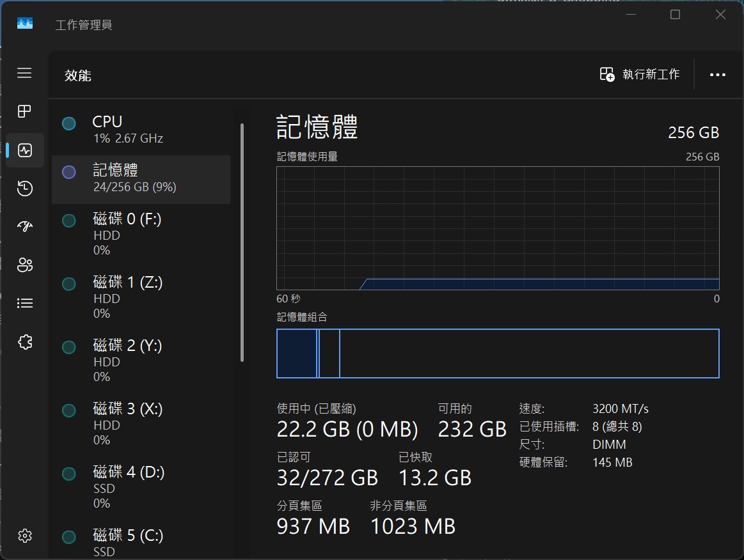Switch to the Processes page icon
This screenshot has height=560, width=744.
click(x=24, y=112)
